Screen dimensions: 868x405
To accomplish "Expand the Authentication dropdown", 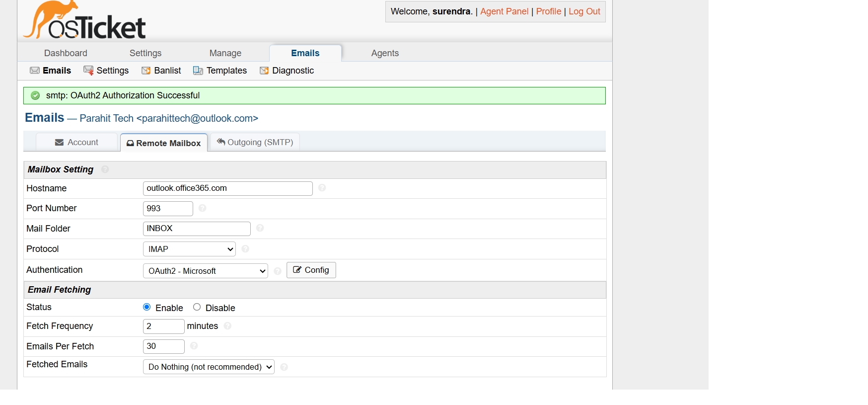I will tap(205, 271).
